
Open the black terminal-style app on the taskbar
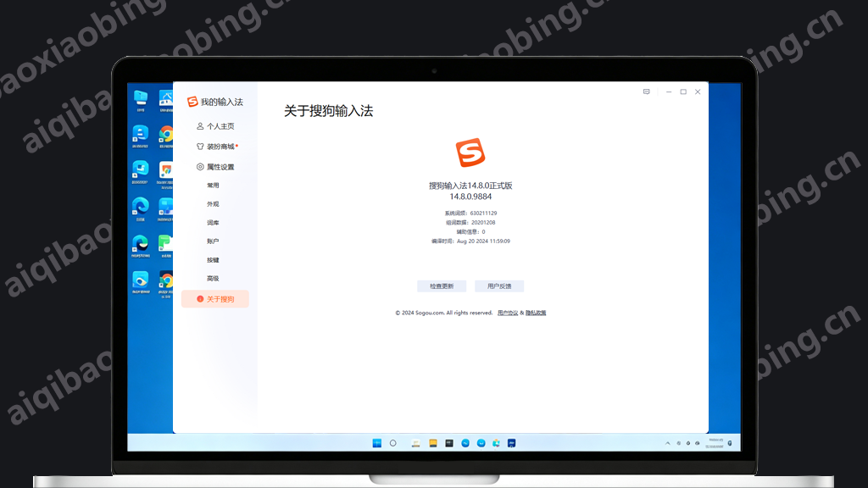click(x=449, y=443)
